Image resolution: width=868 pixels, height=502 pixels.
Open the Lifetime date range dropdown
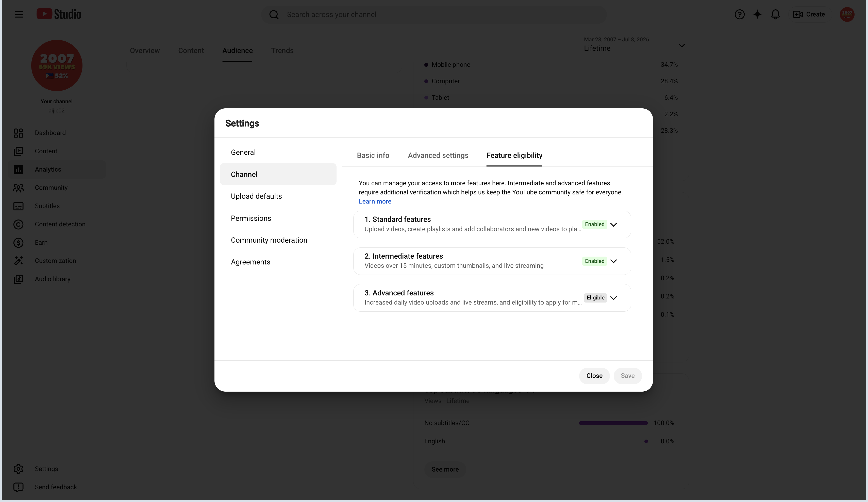(x=635, y=45)
